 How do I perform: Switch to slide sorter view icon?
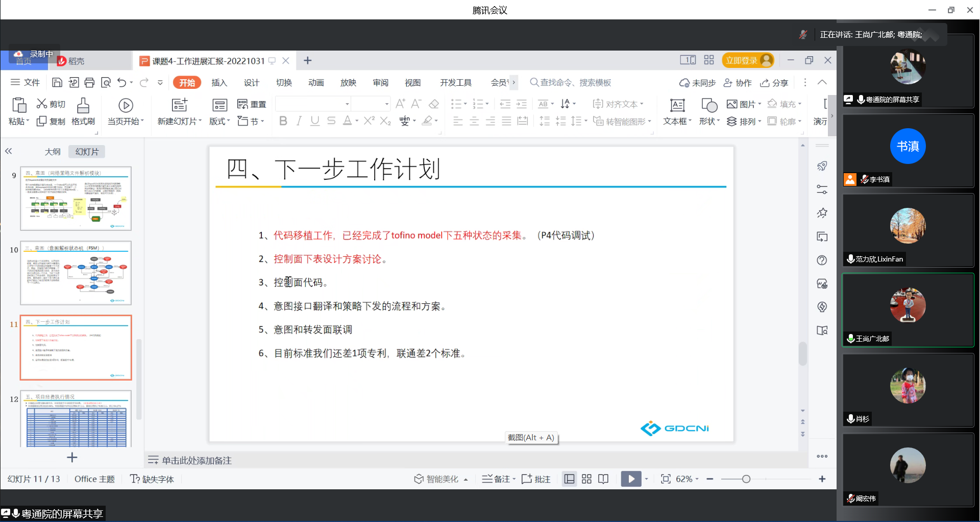pyautogui.click(x=586, y=479)
